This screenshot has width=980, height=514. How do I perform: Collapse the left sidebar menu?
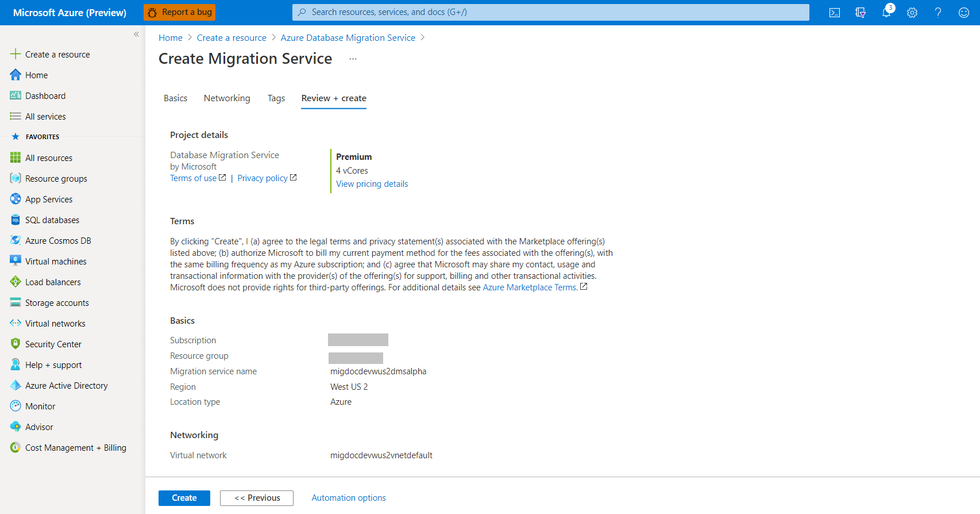pos(136,34)
